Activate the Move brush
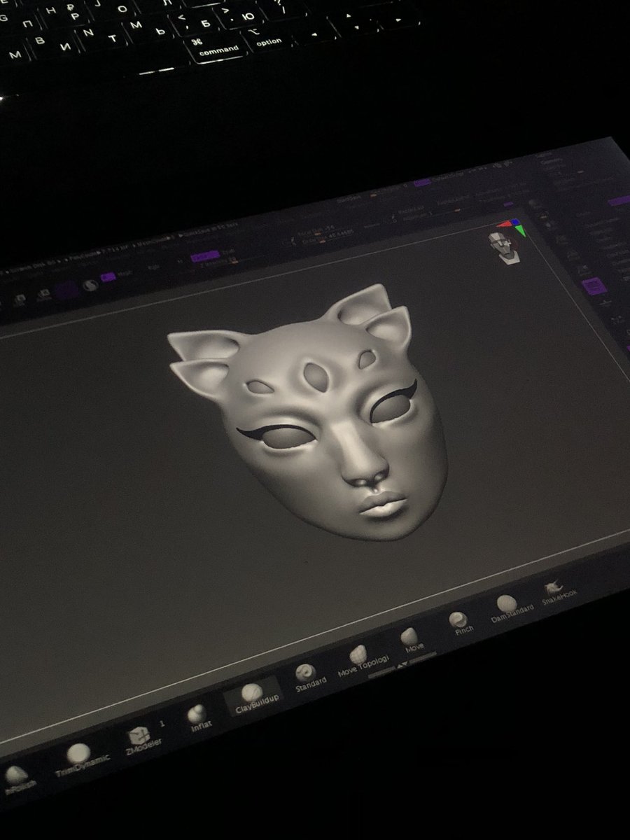630x840 pixels. (411, 638)
